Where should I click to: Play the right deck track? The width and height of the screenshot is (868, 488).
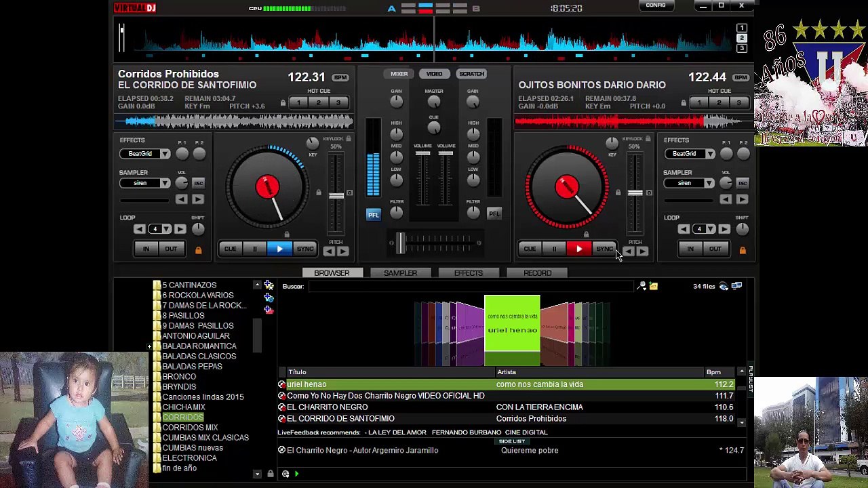click(579, 249)
